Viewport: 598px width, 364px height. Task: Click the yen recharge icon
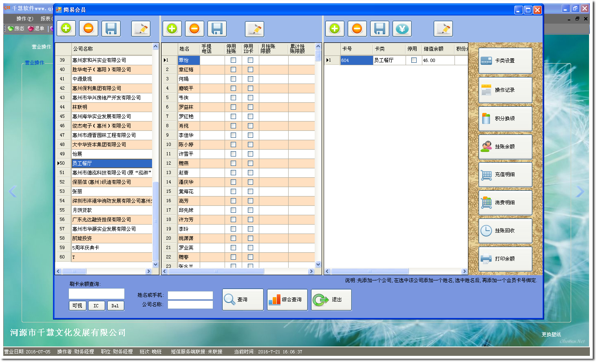click(402, 29)
